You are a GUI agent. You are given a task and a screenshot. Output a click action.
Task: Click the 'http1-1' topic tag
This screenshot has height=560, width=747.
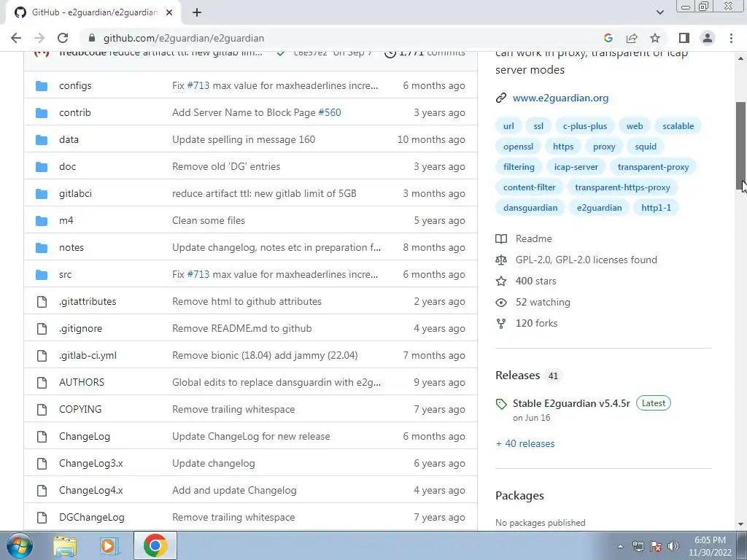[x=656, y=208]
